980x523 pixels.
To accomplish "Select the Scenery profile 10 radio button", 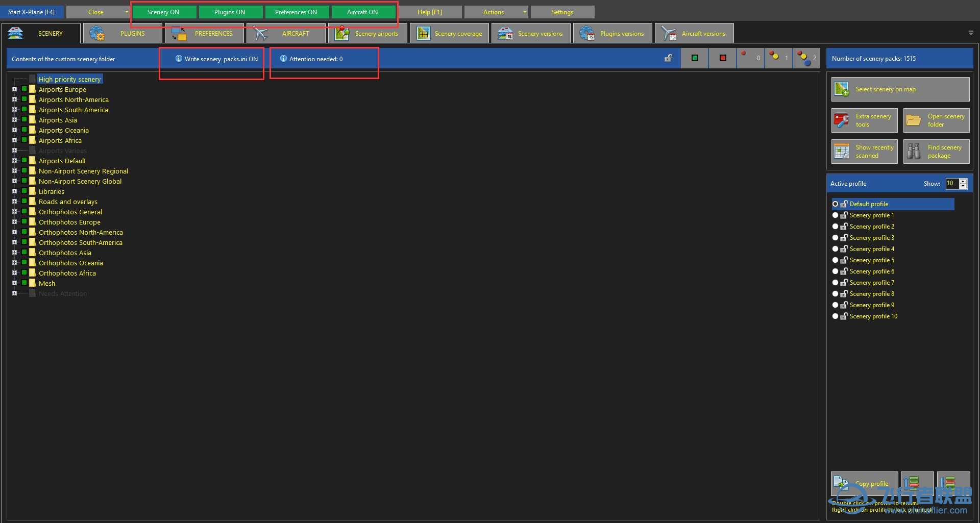I will [835, 316].
